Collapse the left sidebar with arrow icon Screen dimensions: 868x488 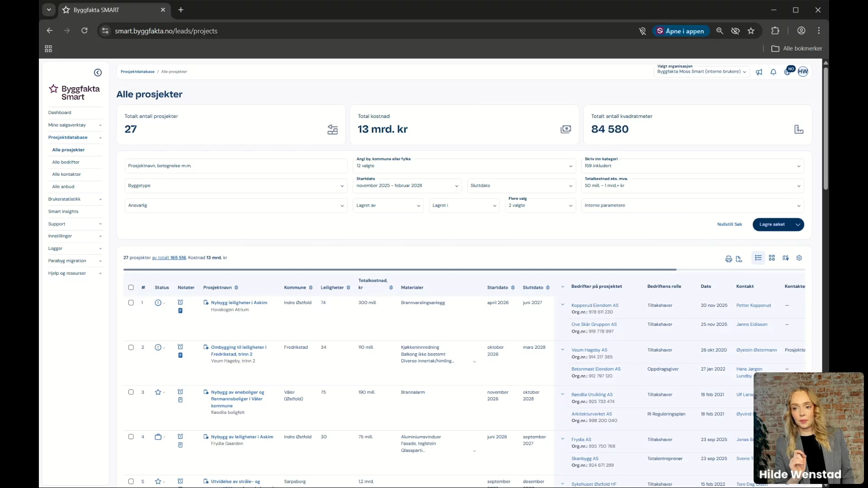(x=98, y=73)
